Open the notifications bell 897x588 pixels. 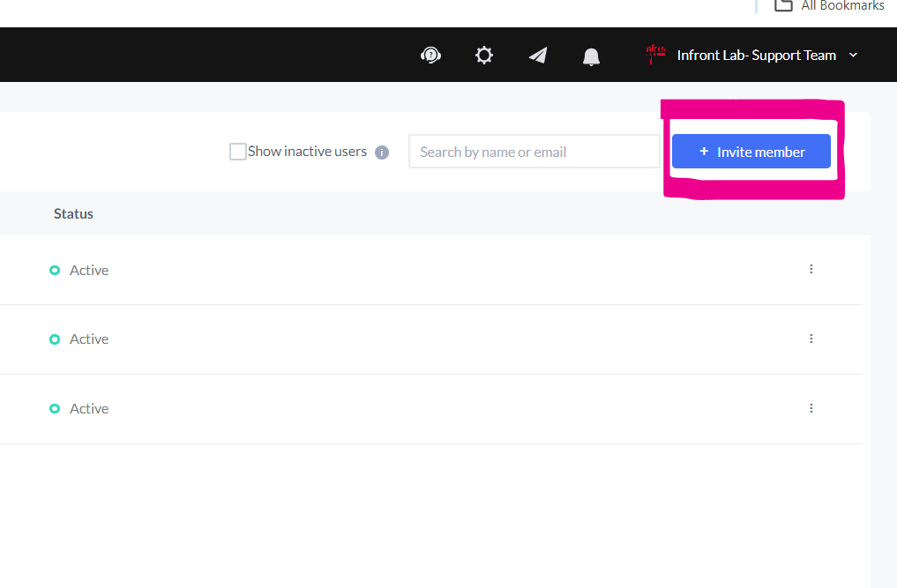point(591,55)
